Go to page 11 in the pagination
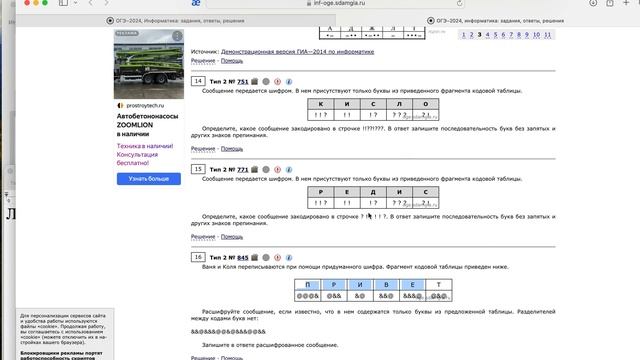The height and width of the screenshot is (360, 640). pos(547,35)
